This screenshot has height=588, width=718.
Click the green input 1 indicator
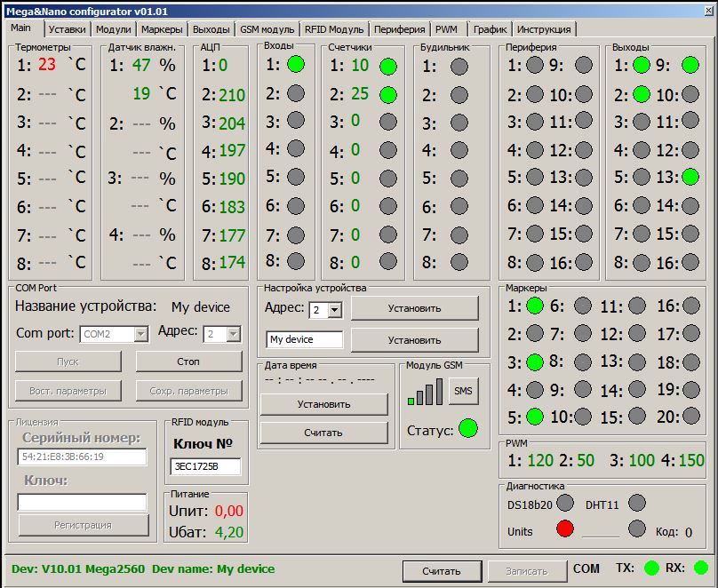click(296, 64)
